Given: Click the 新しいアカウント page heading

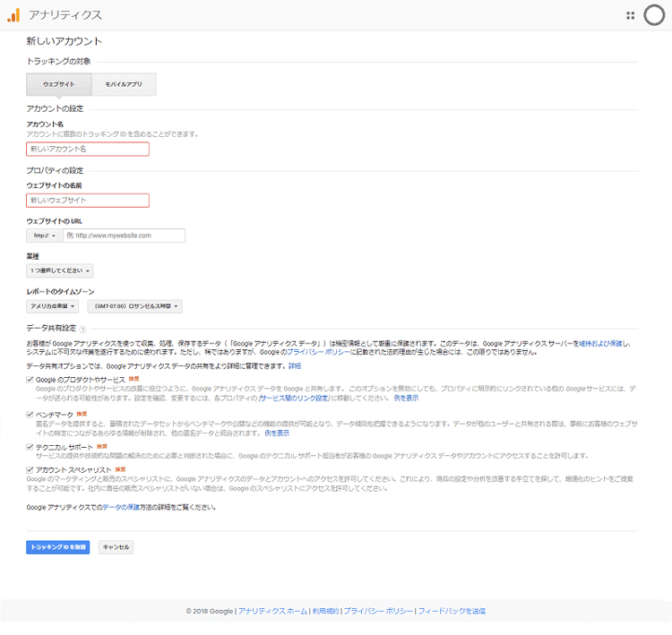Looking at the screenshot, I should pyautogui.click(x=65, y=41).
